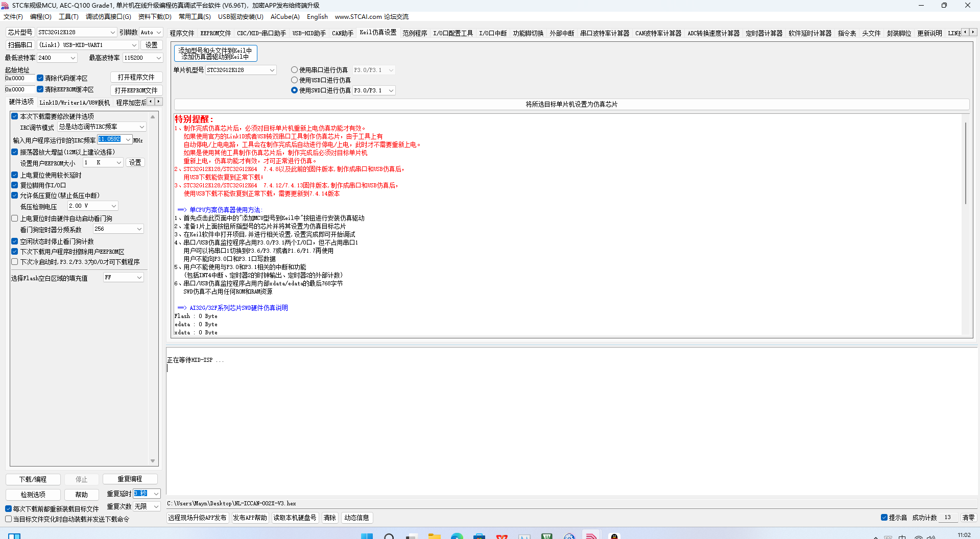Toggle 空闲状态时停止看门狗计数 checkbox
The width and height of the screenshot is (980, 539).
tap(15, 241)
